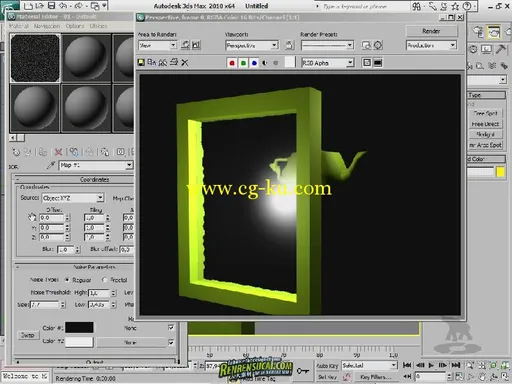Play the animation
The width and height of the screenshot is (512, 384).
point(431,365)
